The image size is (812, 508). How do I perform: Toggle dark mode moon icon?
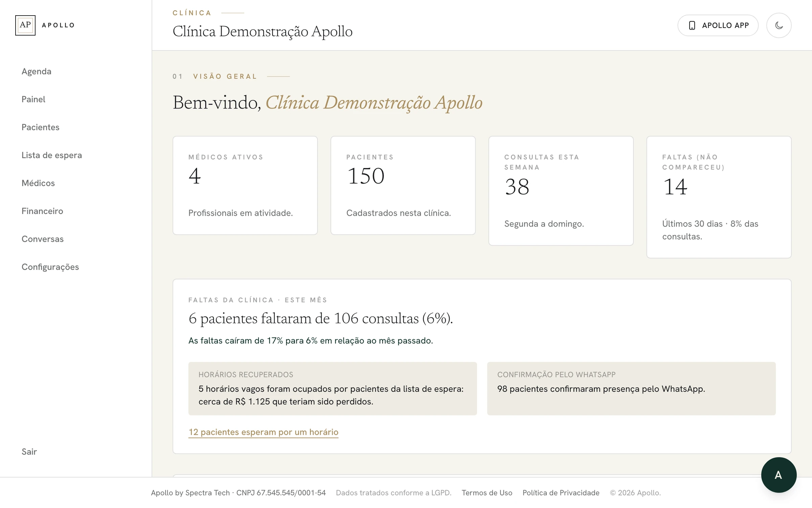[x=779, y=25]
